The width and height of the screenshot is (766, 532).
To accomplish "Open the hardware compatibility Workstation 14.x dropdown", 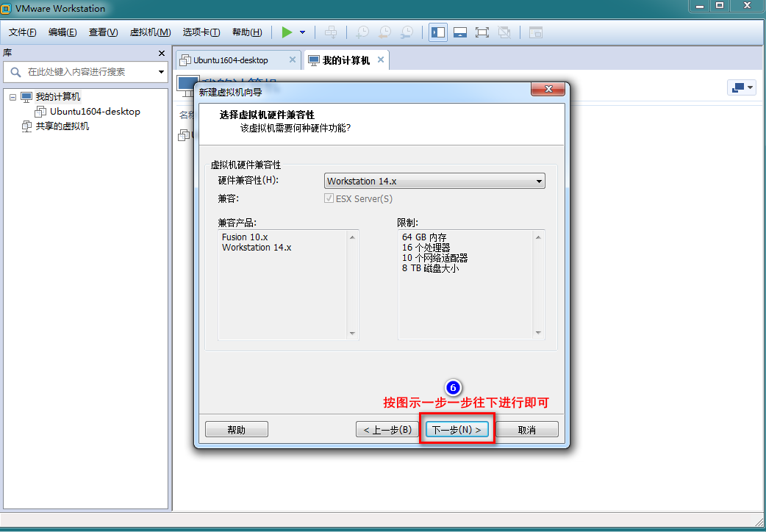I will point(434,181).
